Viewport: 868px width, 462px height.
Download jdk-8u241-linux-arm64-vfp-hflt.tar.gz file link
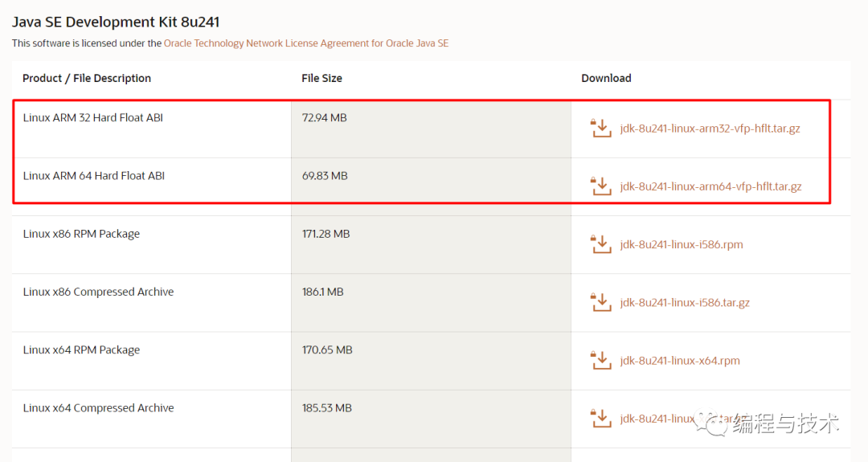click(x=710, y=186)
